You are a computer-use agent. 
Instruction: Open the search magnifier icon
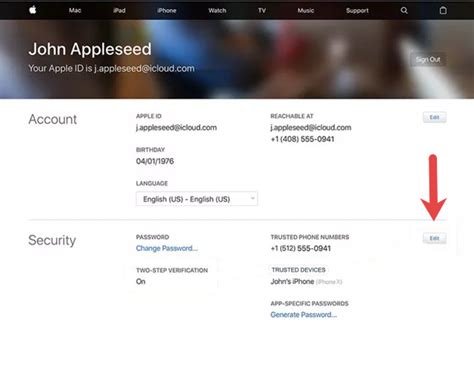pos(404,10)
